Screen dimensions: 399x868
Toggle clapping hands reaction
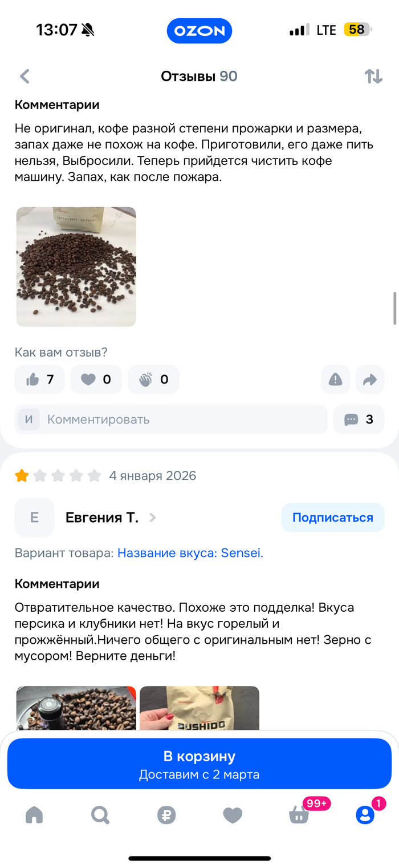(153, 380)
